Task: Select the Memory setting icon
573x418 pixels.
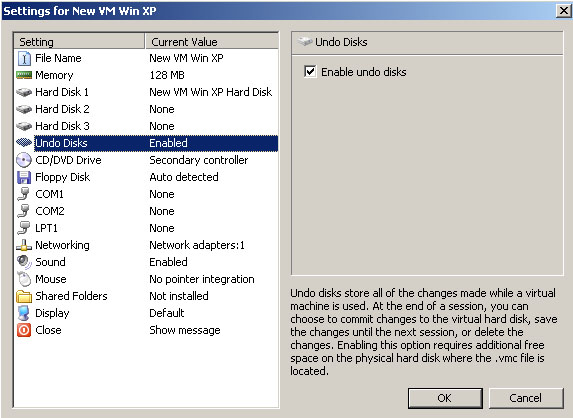Action: pyautogui.click(x=24, y=75)
